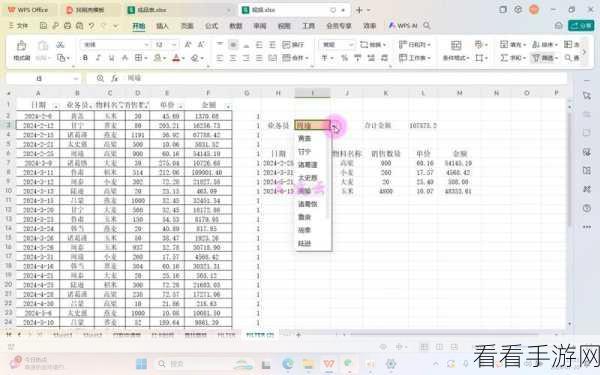This screenshot has width=600, height=375.
Task: Click the fill color bucket swatch
Action: point(157,58)
